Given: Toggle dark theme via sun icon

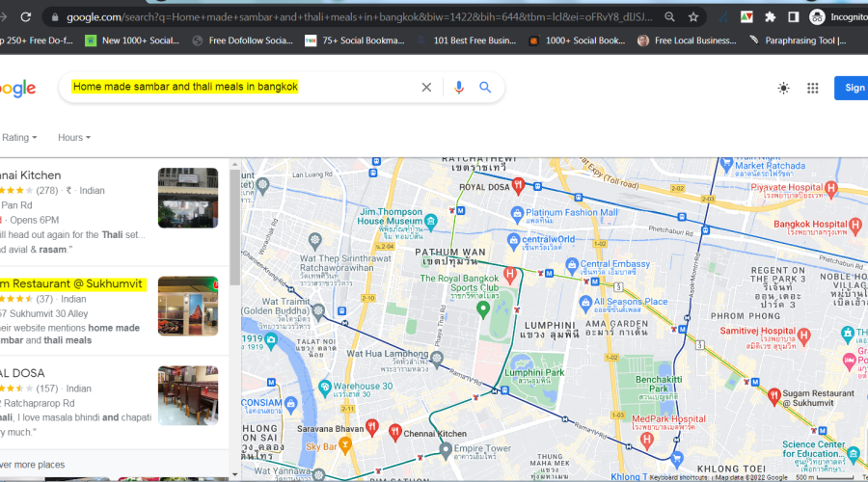Looking at the screenshot, I should pyautogui.click(x=783, y=88).
